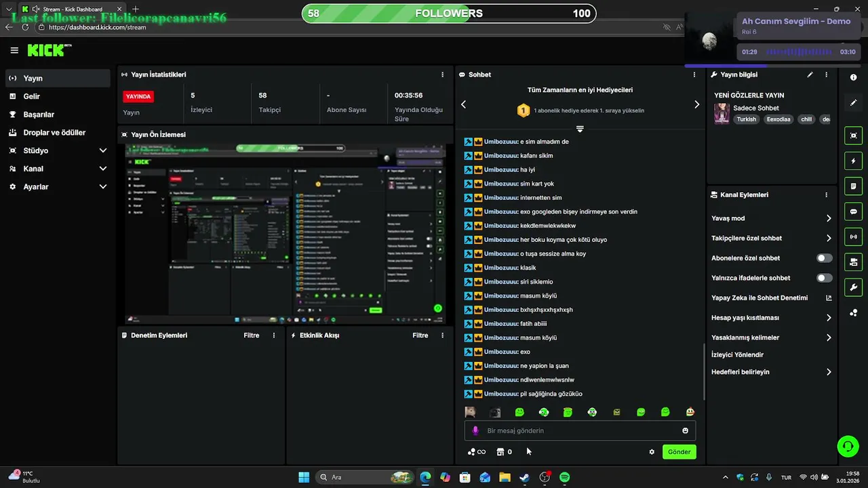This screenshot has height=488, width=868.
Task: Toggle the stream preview widget icon in sidebar
Action: tap(853, 136)
